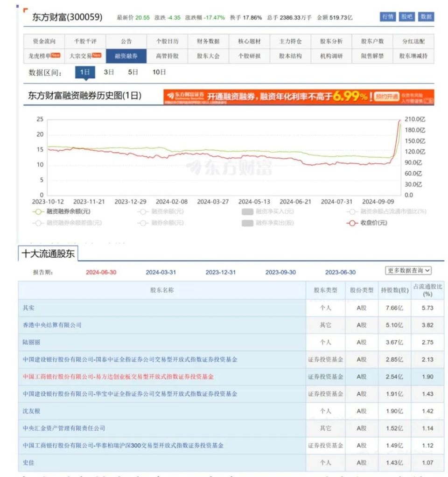
Task: Click the 东方财富(300059) stock title
Action: pos(67,17)
